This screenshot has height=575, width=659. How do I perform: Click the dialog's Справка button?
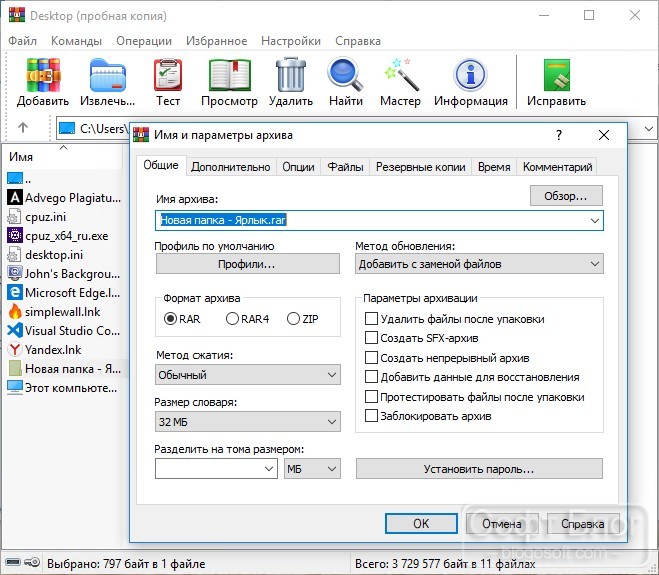pos(583,523)
